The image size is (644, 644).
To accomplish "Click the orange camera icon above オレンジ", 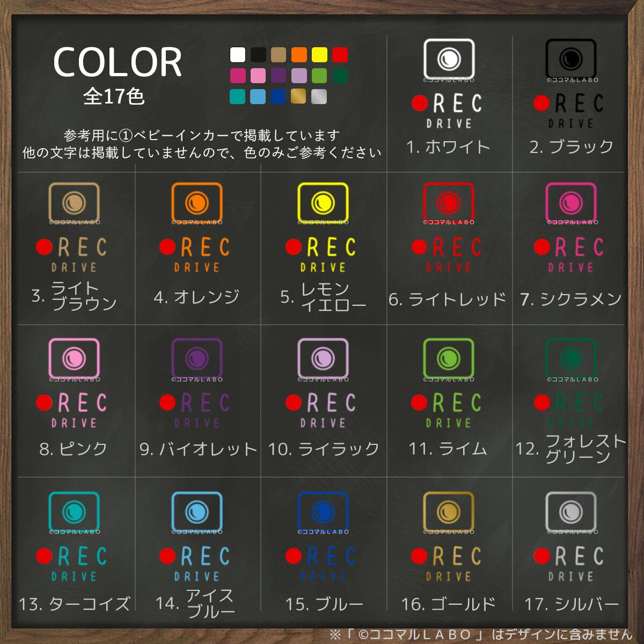I will [x=197, y=202].
